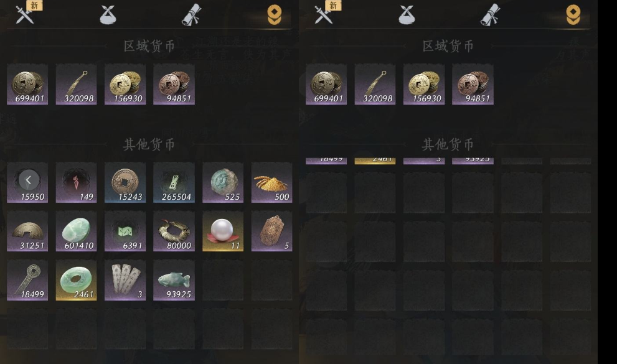Click the half coin currency showing 31251
The image size is (617, 364).
(x=27, y=231)
